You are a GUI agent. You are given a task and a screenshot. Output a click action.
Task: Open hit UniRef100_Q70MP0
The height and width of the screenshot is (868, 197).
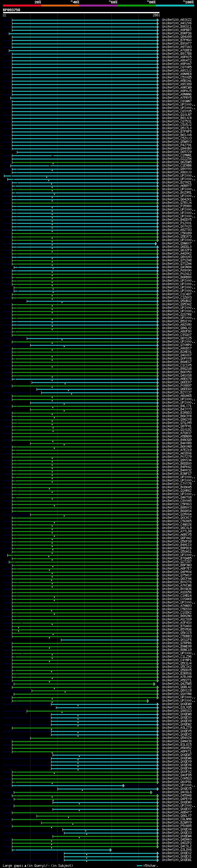[177, 345]
